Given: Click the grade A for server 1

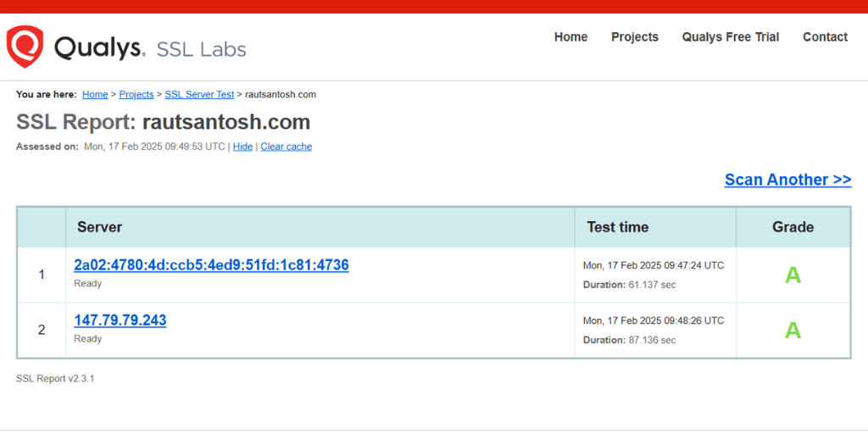Looking at the screenshot, I should click(793, 275).
